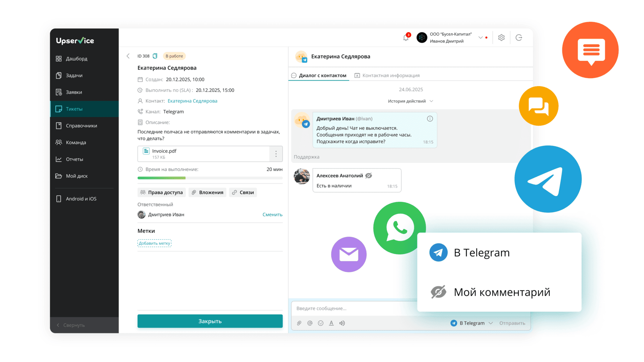Open the Справочники sidebar section
The width and height of the screenshot is (644, 362).
84,126
